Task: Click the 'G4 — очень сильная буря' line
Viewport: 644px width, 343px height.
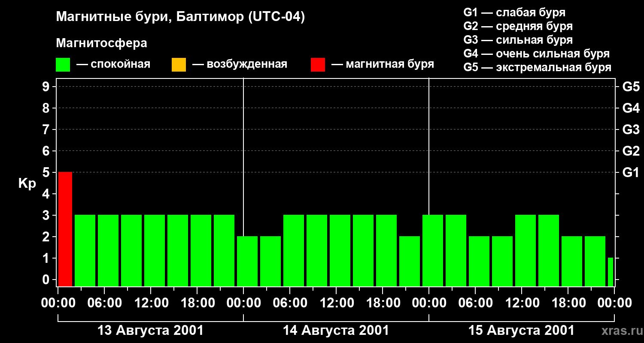Action: pyautogui.click(x=537, y=54)
